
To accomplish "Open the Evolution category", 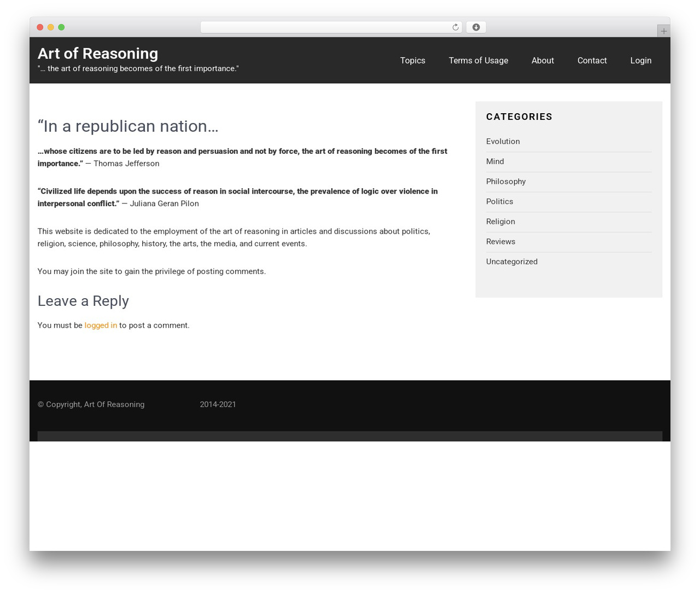I will [503, 142].
